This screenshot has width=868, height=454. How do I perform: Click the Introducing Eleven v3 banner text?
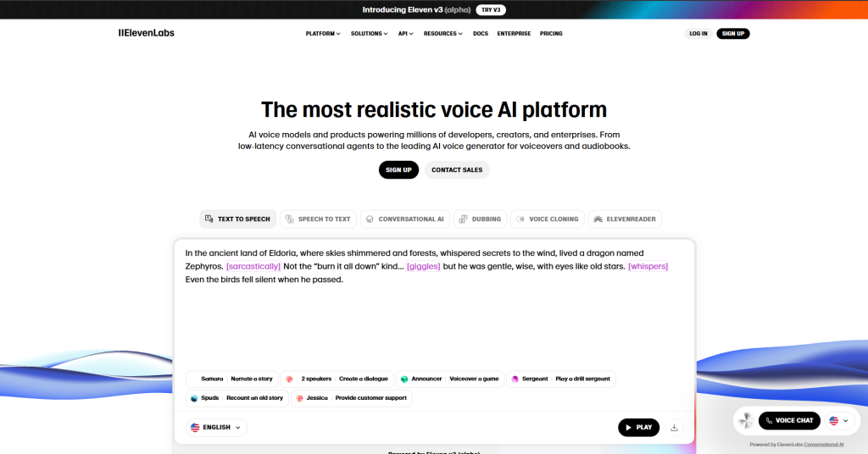point(416,10)
